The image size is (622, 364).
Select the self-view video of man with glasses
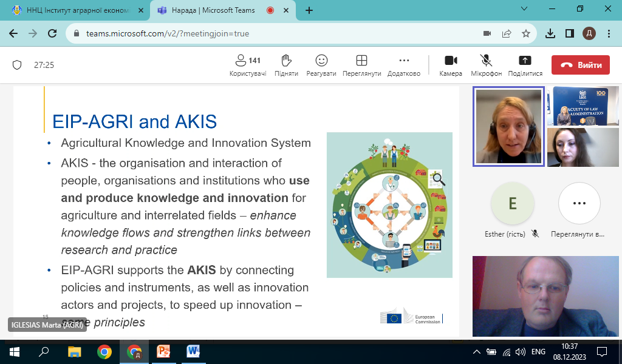click(x=545, y=296)
